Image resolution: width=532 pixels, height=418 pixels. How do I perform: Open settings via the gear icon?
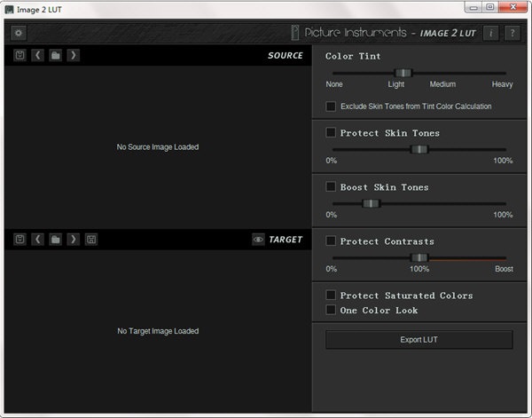click(x=19, y=33)
